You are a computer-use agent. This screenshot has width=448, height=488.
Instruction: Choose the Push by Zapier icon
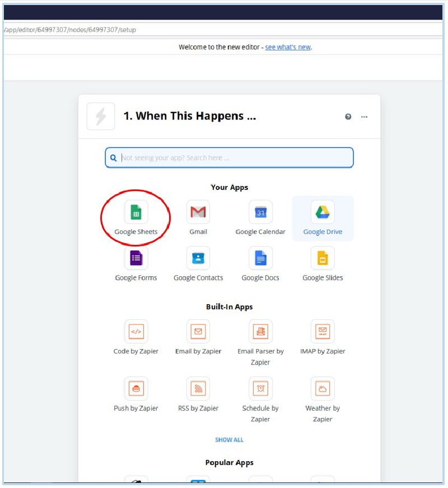tap(136, 388)
